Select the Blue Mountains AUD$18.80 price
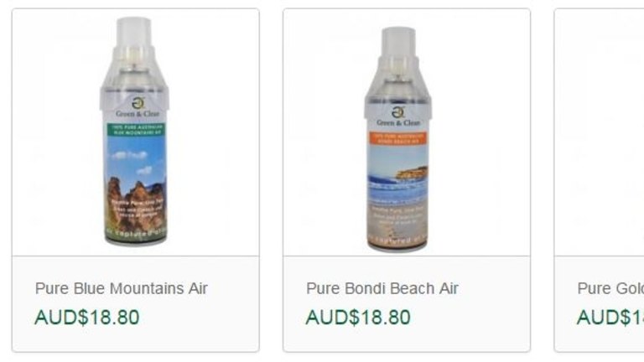The width and height of the screenshot is (644, 362). 87,318
